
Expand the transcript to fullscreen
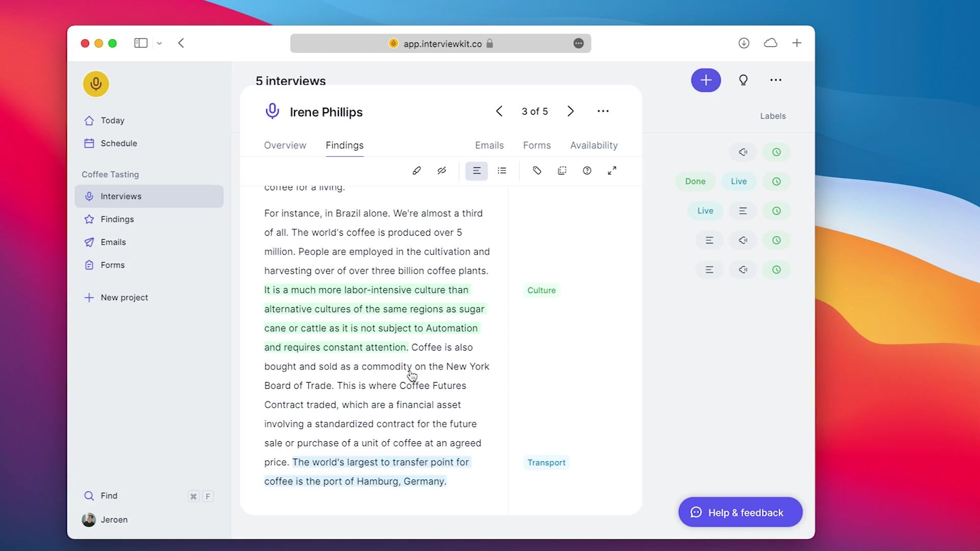[x=612, y=171]
